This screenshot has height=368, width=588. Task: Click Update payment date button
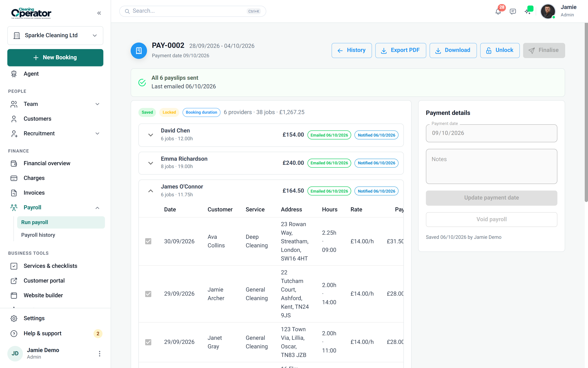coord(491,198)
